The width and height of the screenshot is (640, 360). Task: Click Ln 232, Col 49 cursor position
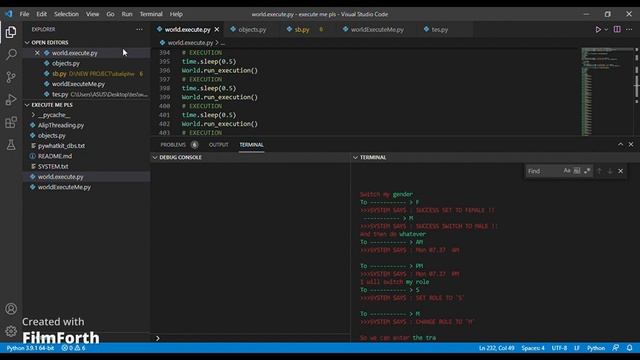click(x=496, y=348)
